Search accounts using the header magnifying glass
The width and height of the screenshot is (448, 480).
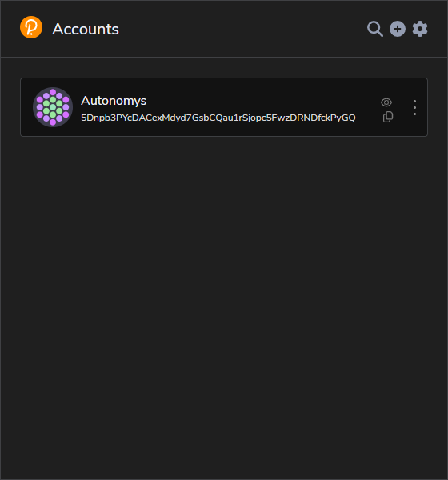click(375, 29)
